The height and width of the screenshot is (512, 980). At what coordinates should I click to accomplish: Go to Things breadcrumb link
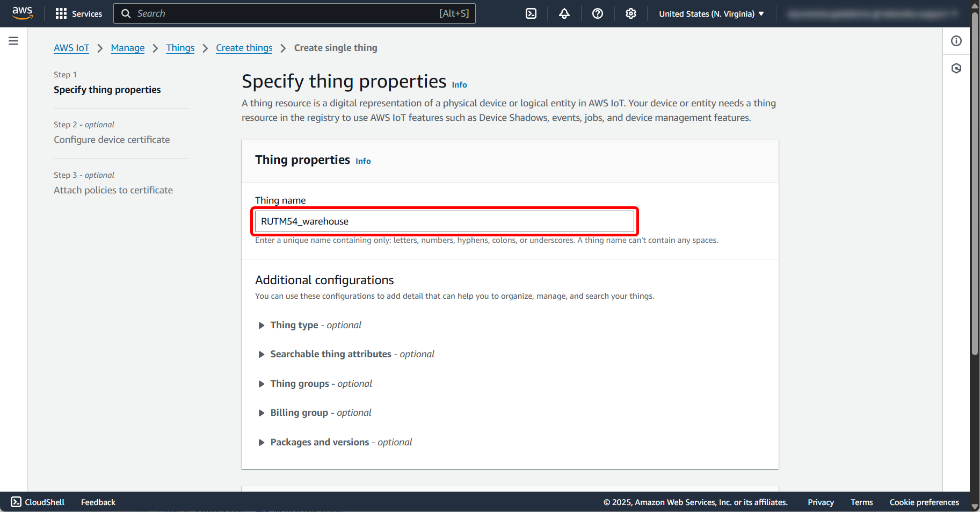[180, 48]
